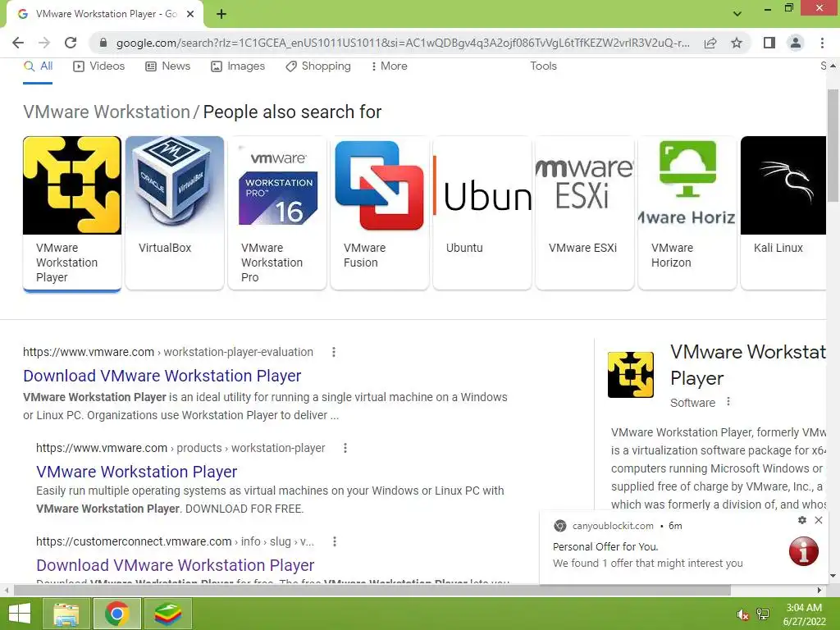Image resolution: width=840 pixels, height=630 pixels.
Task: Bookmark this page with the star icon
Action: click(737, 43)
